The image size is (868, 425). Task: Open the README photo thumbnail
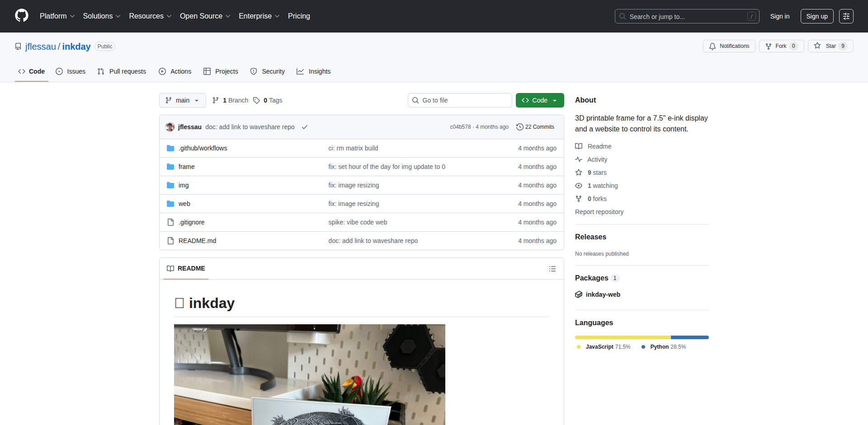310,374
